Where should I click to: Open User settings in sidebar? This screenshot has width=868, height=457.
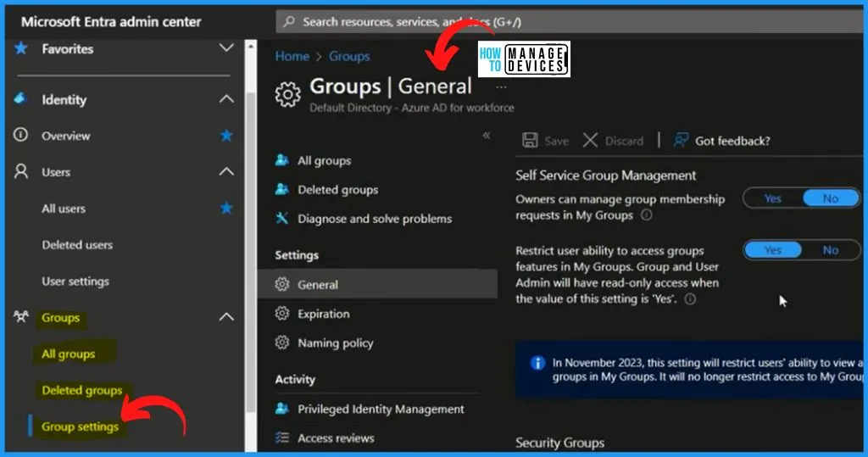(75, 281)
